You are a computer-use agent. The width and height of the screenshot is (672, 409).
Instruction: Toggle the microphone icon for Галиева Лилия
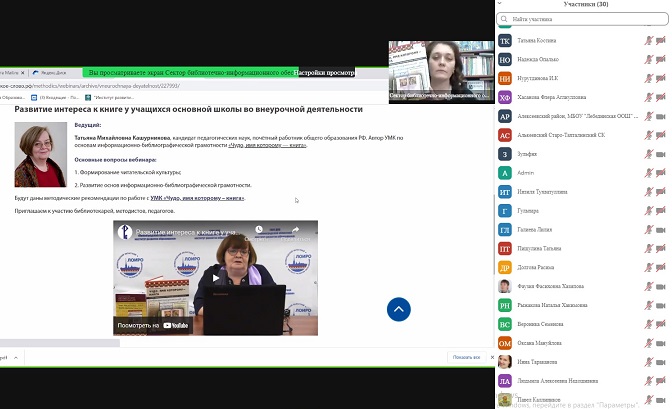648,229
